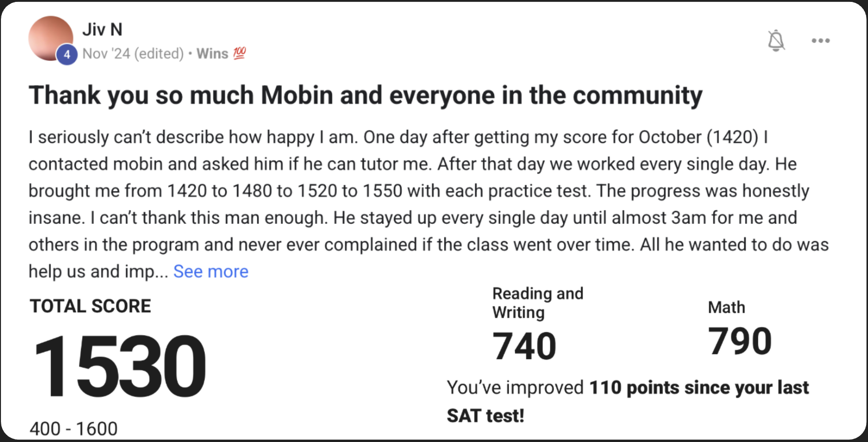Click the level 4 badge on avatar
This screenshot has width=868, height=442.
coord(67,55)
